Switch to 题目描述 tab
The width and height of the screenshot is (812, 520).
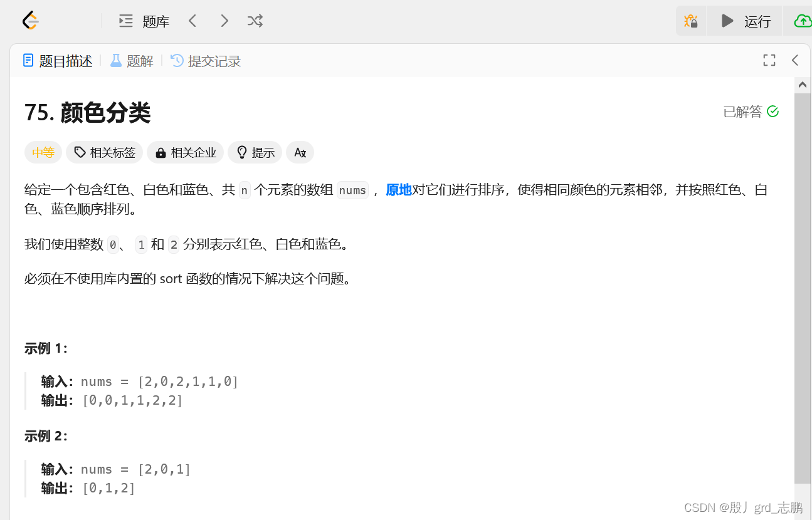(x=58, y=61)
